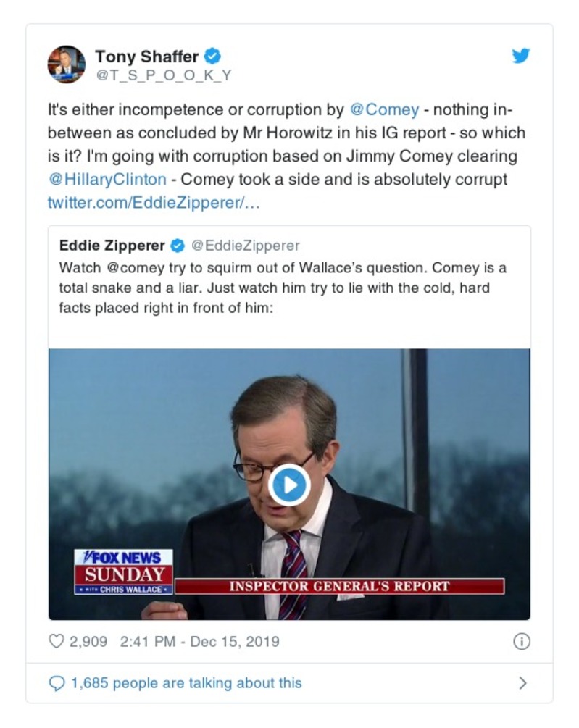This screenshot has height=728, width=579.
Task: Click the speech bubble reply icon
Action: coord(57,683)
